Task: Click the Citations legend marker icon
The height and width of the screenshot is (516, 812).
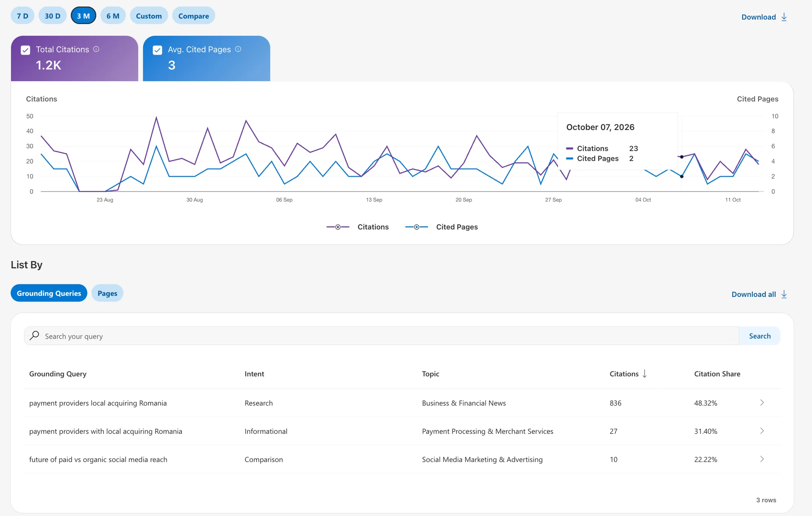Action: tap(338, 227)
